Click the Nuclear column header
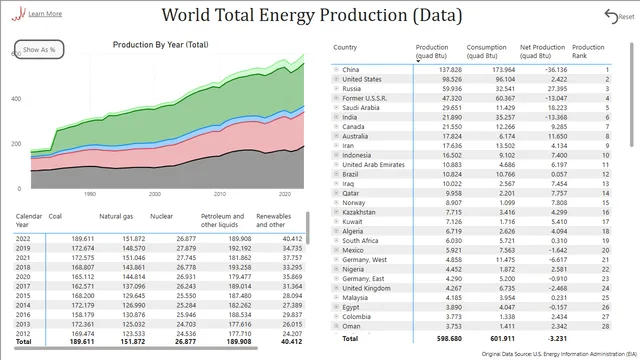The height and width of the screenshot is (360, 640). coord(161,216)
